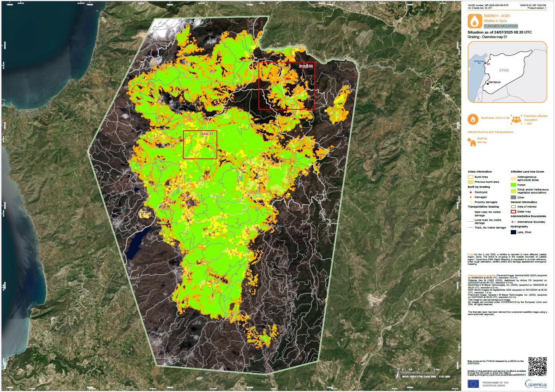The image size is (555, 392).
Task: Click the Forest green legend swatch
Action: (513, 185)
